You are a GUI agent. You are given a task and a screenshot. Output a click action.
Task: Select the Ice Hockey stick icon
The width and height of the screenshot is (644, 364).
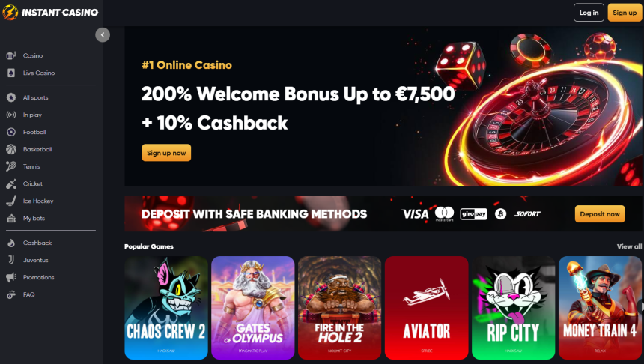pyautogui.click(x=11, y=201)
